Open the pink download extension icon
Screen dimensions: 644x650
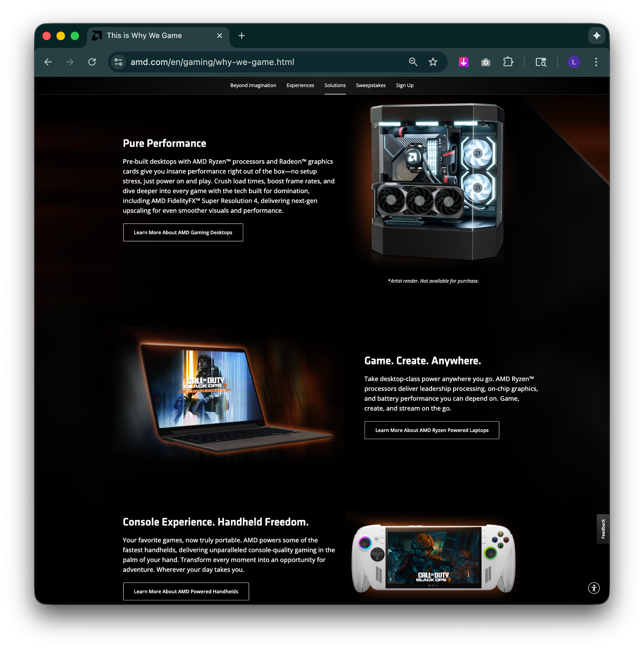(x=464, y=62)
